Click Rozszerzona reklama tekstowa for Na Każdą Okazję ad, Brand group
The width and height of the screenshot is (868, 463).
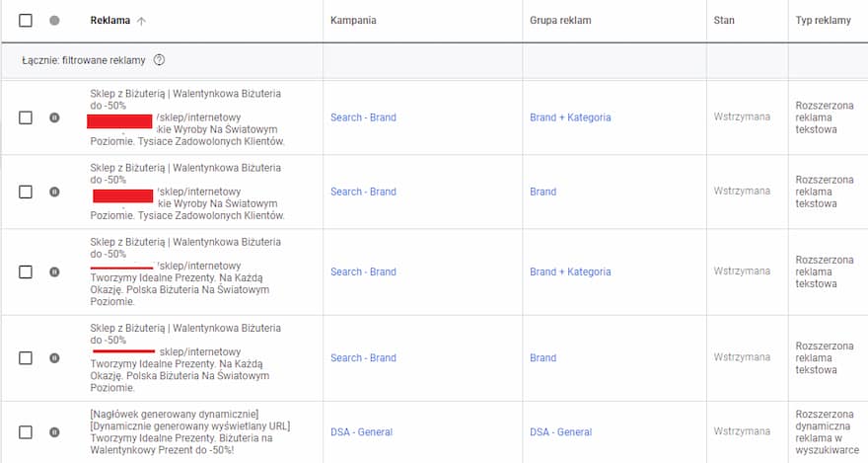pos(825,357)
